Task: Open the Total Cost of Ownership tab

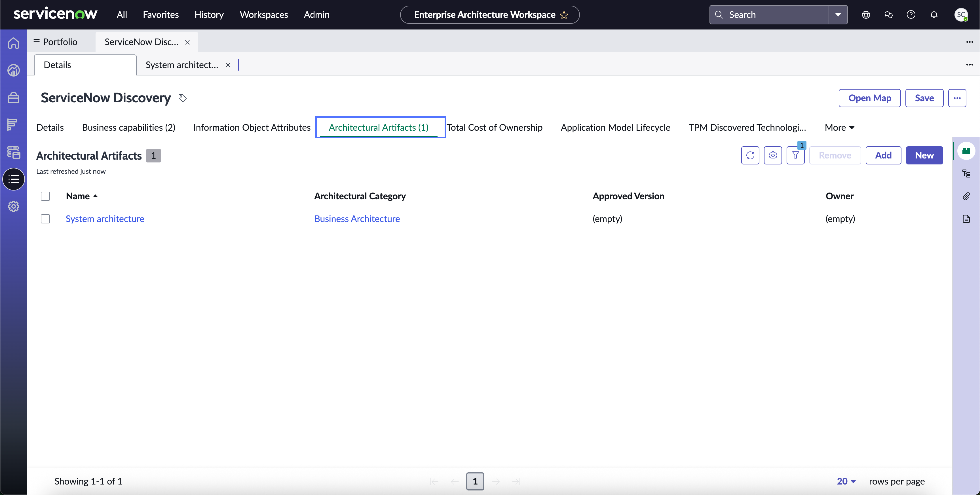Action: pyautogui.click(x=495, y=128)
